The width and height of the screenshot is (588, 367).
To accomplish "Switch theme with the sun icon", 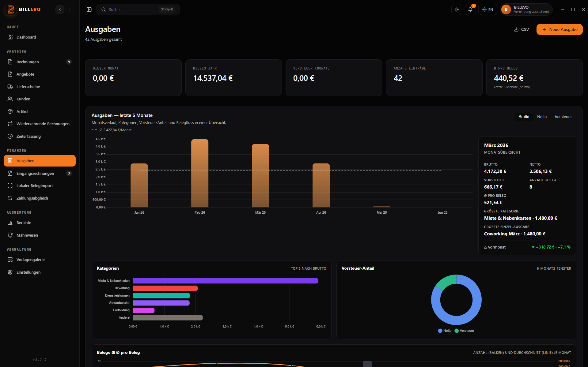I will click(x=457, y=9).
